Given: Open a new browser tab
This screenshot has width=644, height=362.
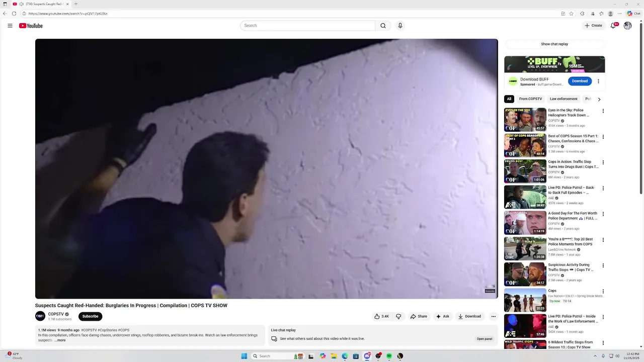Looking at the screenshot, I should point(76,4).
